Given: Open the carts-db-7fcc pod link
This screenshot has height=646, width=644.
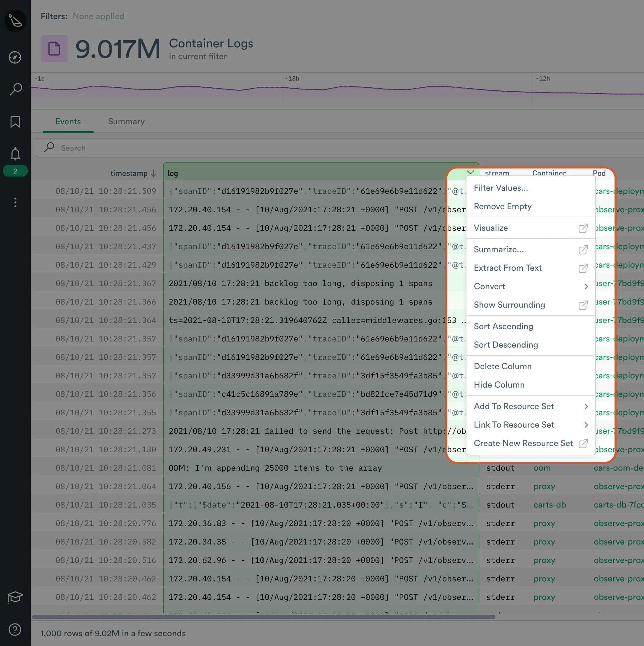Looking at the screenshot, I should 618,505.
